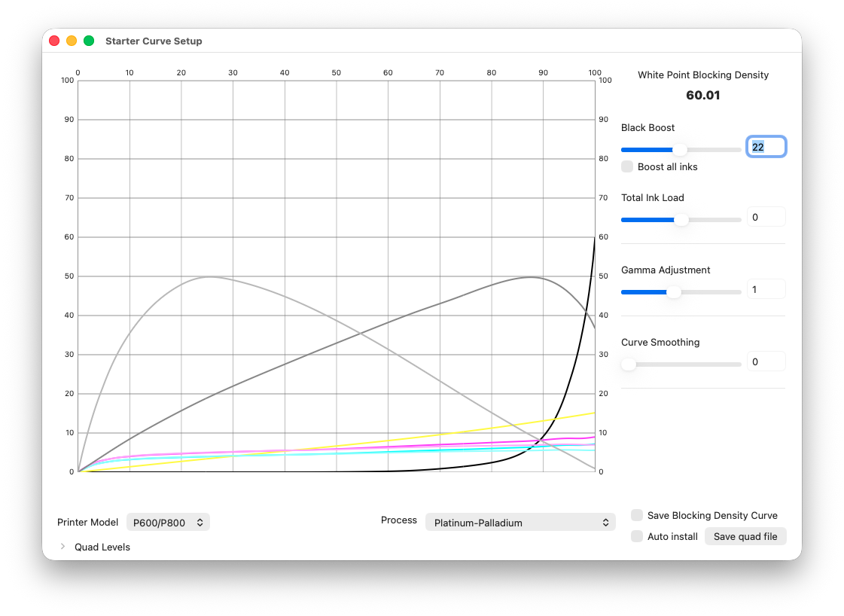
Task: Open the Printer Model P600/P800 dropdown
Action: tap(168, 523)
